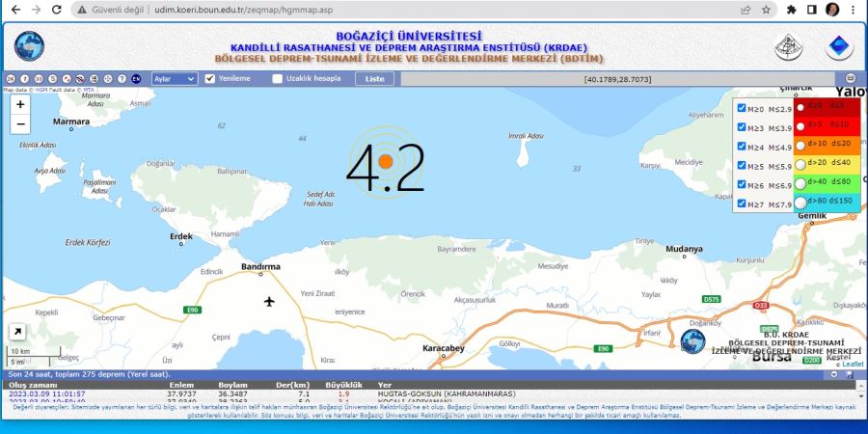Toggle the browser side panel icon

point(812,10)
